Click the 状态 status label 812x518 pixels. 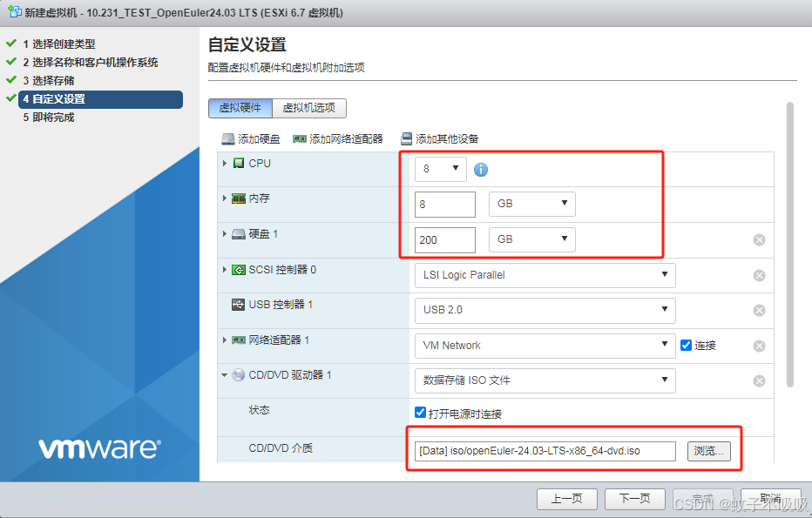point(259,410)
